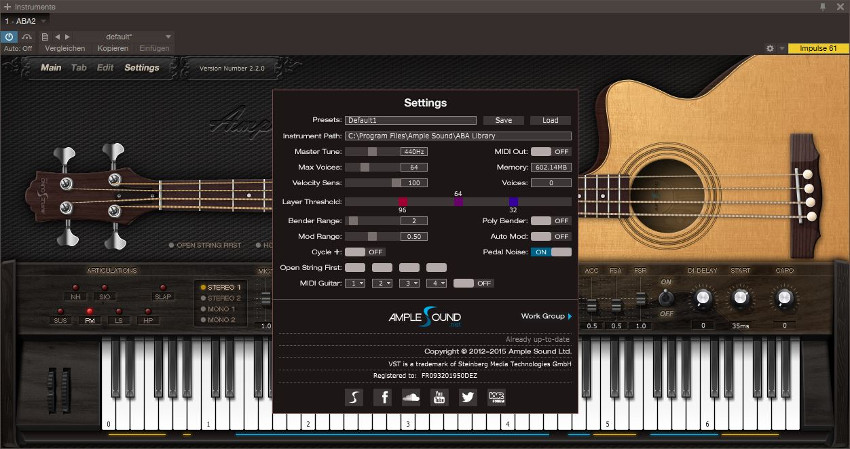This screenshot has height=449, width=850.
Task: Open the default preset dropdown arrow
Action: 168,37
